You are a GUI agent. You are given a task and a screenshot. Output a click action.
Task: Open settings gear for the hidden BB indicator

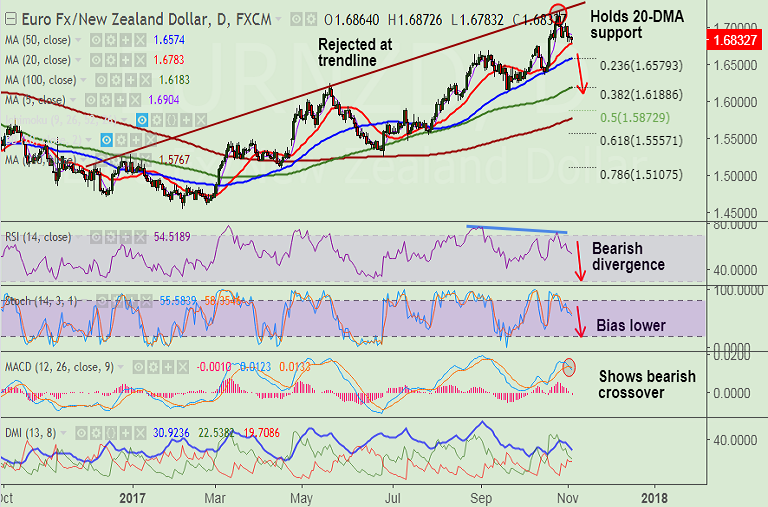(121, 140)
